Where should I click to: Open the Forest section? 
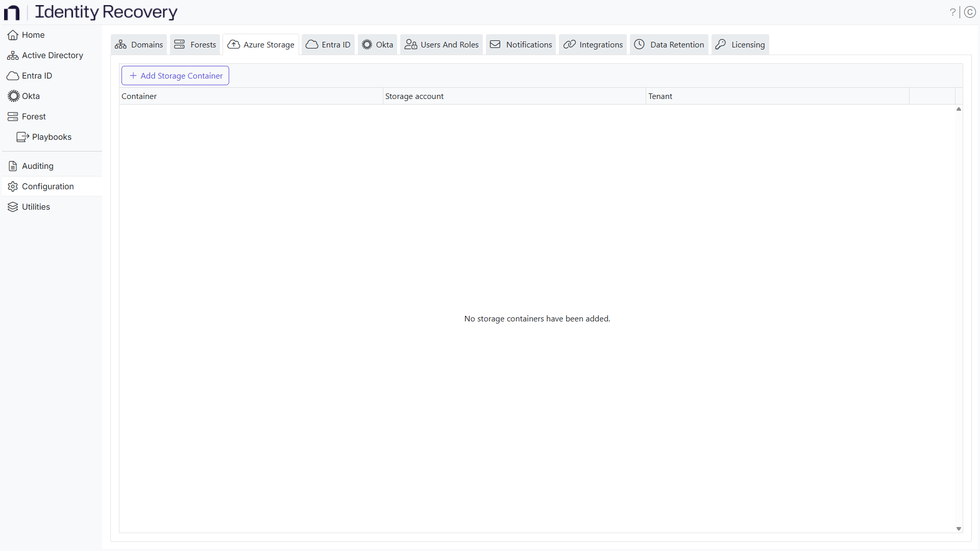coord(33,116)
